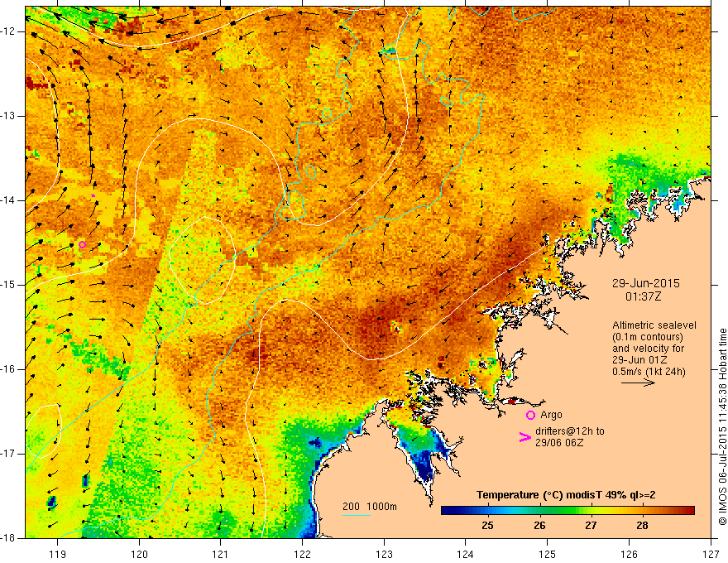Click the '01:37Z' time label
The height and width of the screenshot is (563, 728).
tap(643, 296)
